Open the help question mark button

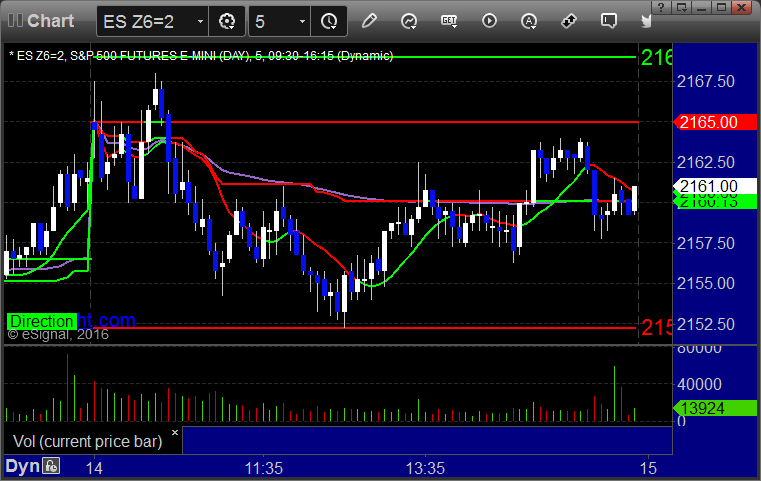point(661,7)
